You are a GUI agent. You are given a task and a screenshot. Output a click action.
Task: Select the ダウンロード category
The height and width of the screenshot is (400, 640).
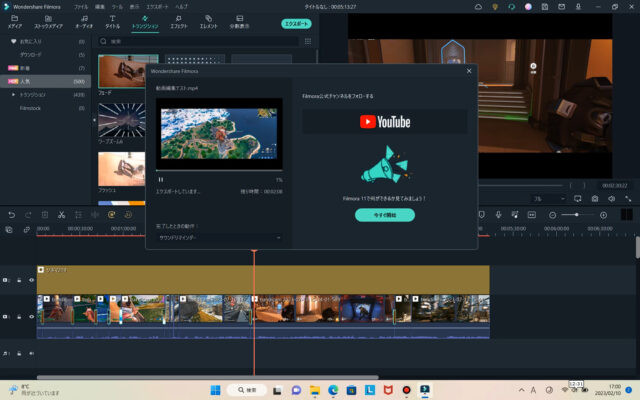click(45, 55)
